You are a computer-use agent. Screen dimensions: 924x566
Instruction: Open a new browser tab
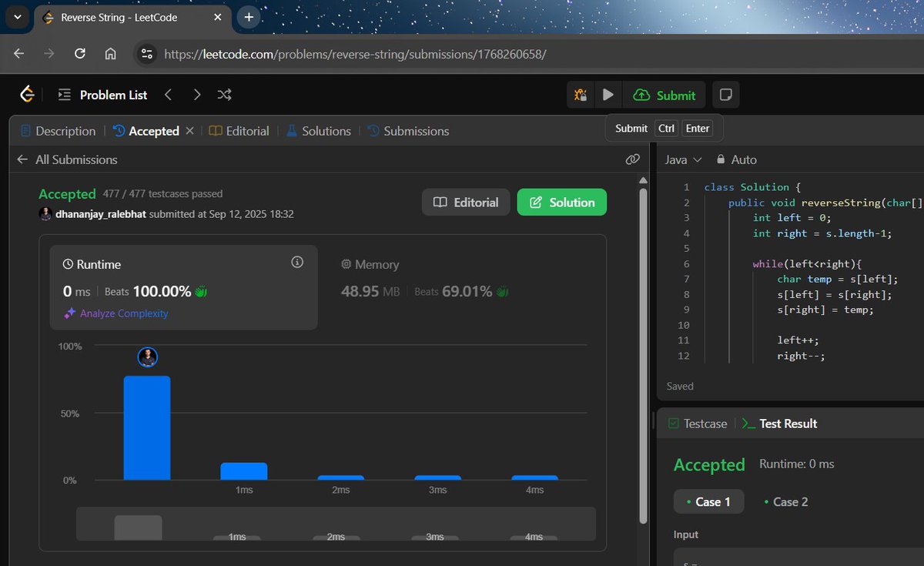249,17
